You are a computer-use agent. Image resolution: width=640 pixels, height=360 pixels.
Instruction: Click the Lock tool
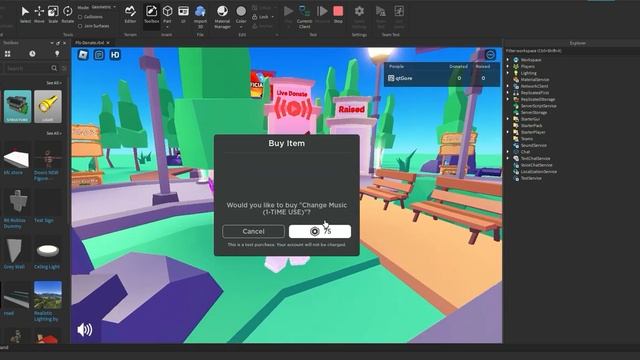(x=260, y=17)
